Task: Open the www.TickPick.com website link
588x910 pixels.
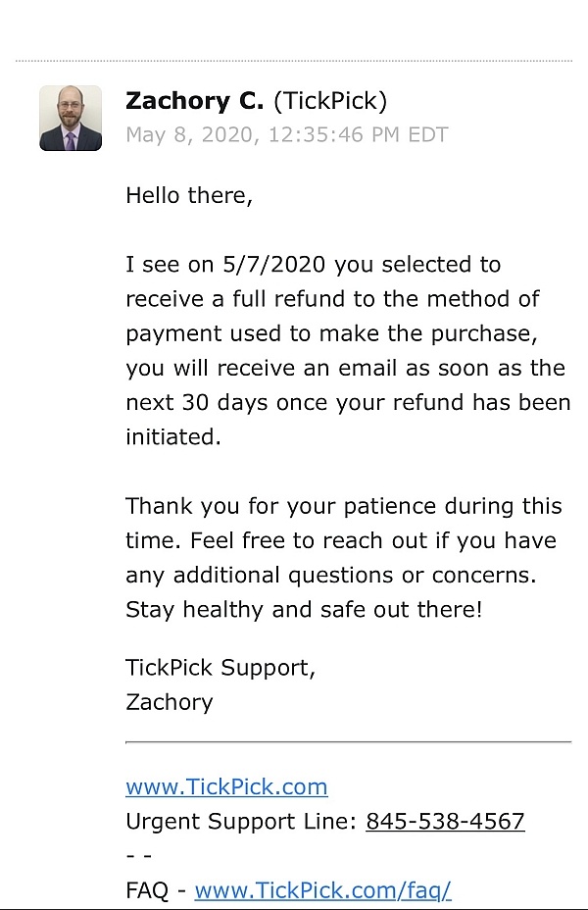Action: 226,786
